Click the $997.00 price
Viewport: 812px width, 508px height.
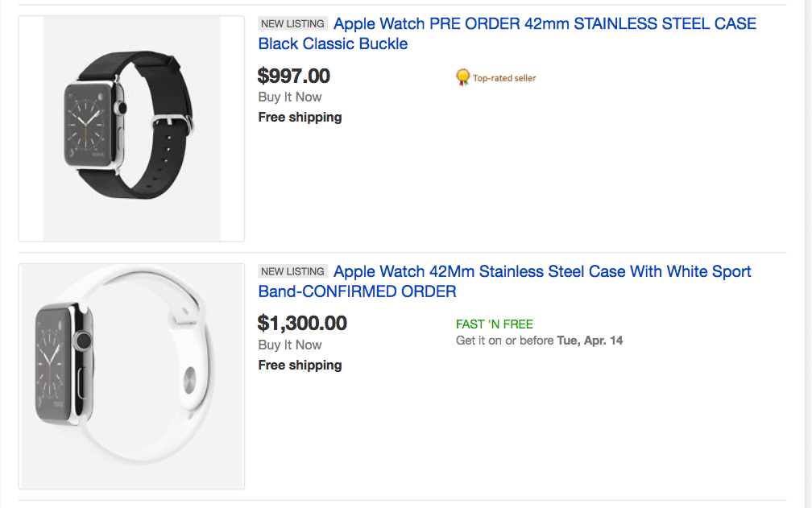point(294,76)
